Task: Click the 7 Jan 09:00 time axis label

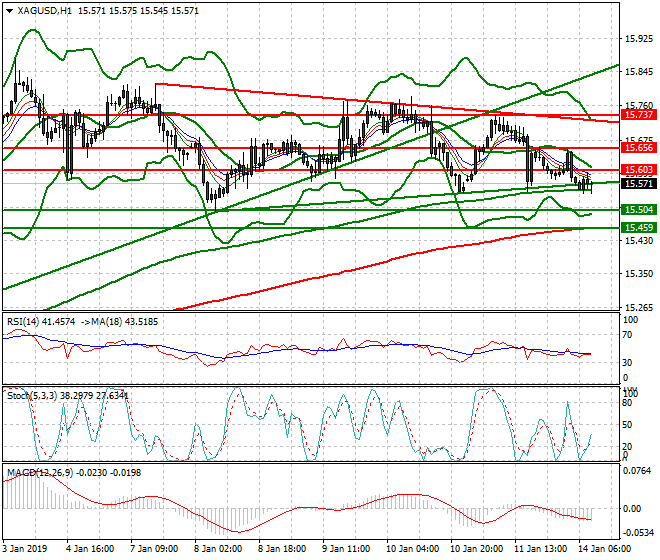Action: click(154, 549)
